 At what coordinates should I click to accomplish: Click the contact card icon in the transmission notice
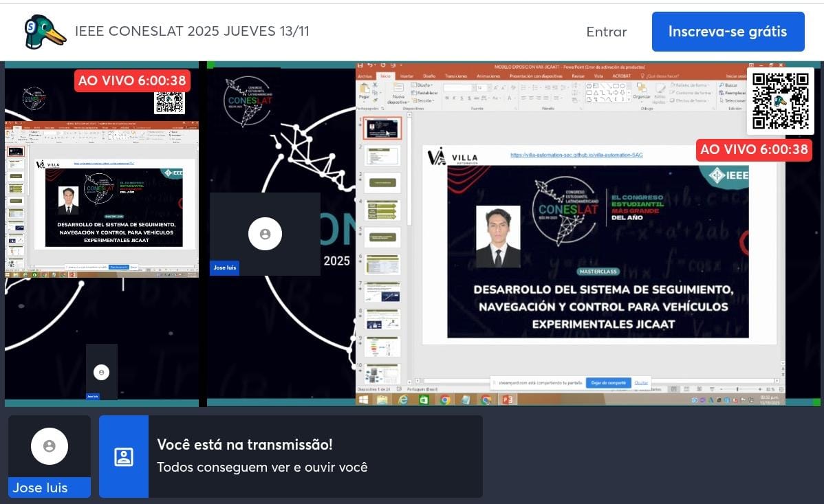click(124, 457)
